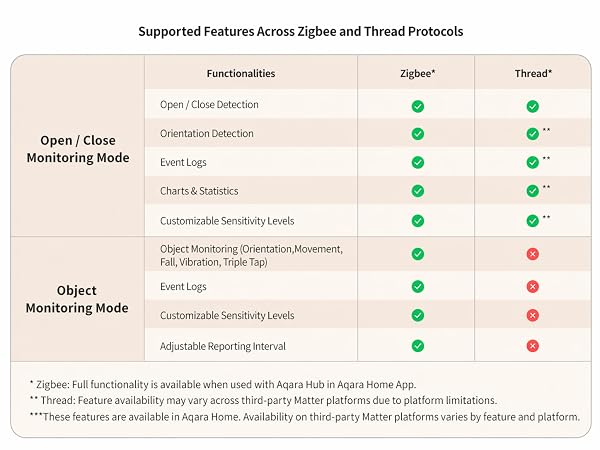Click Zigbee checkmark for Adjustable Reporting Interval
Screen dimensions: 600x450
(417, 346)
